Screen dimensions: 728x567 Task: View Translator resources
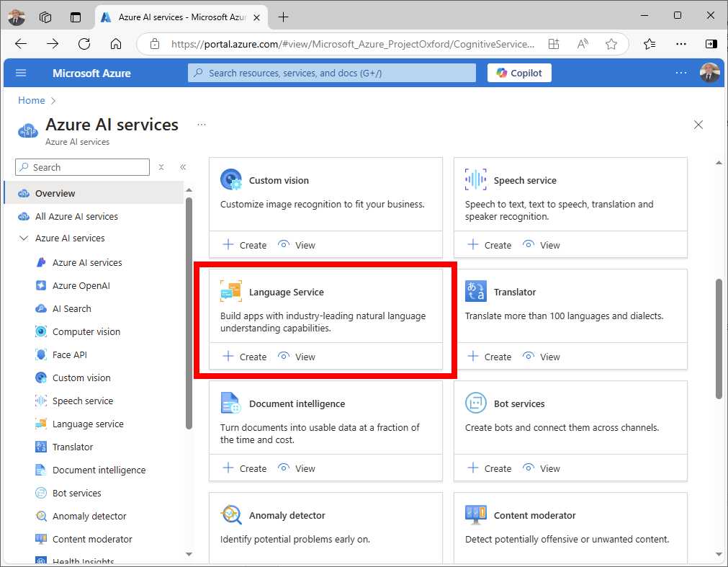[541, 357]
